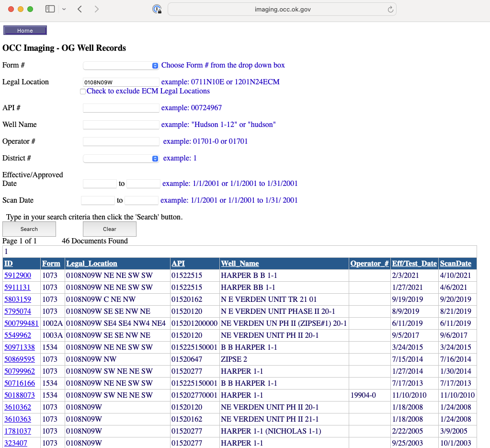Click well name HARPER B B 1-1

click(249, 276)
